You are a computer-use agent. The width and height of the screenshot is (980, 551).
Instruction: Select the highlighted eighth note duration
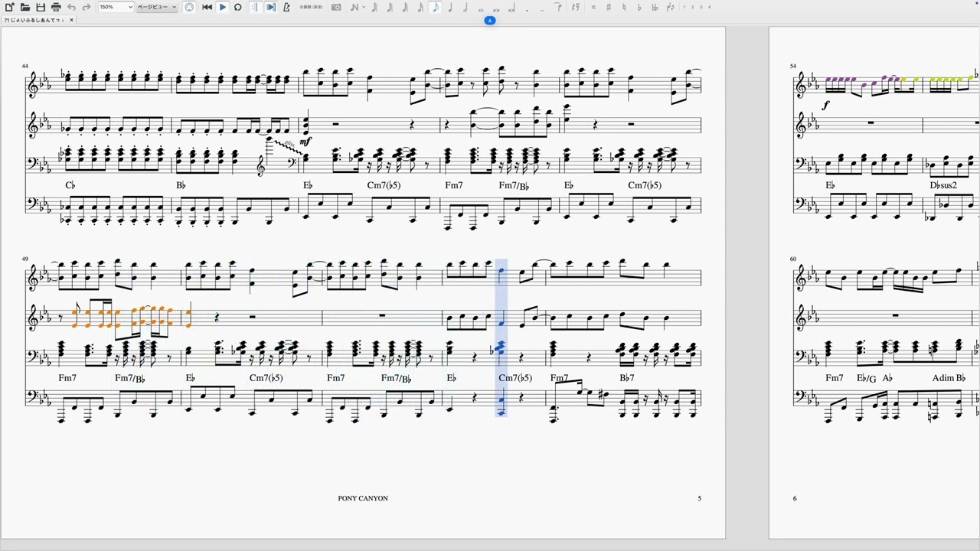pos(435,7)
